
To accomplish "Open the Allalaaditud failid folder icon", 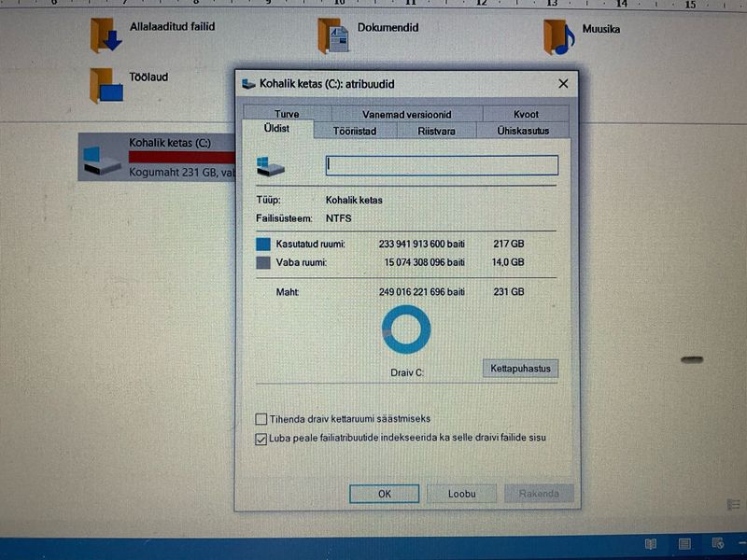I will tap(106, 35).
